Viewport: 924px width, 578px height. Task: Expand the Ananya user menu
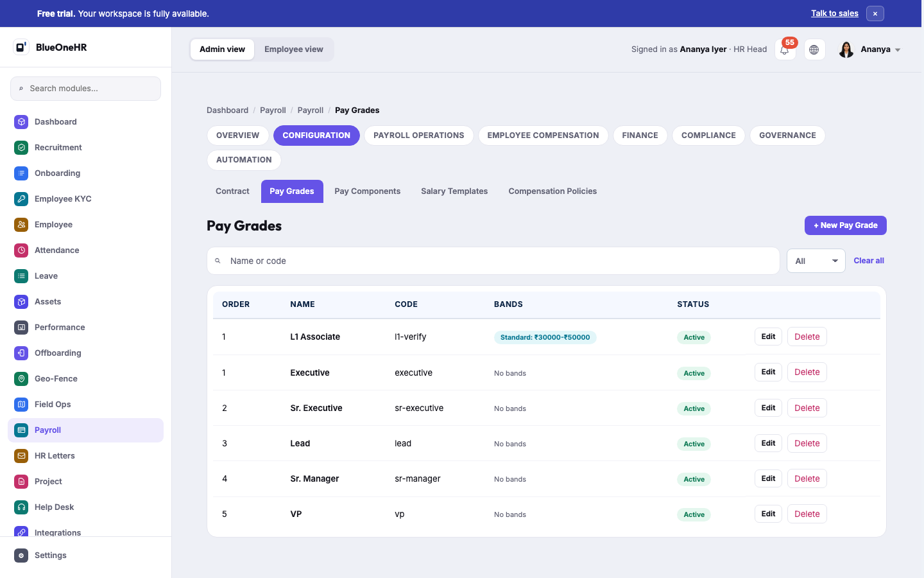pos(870,49)
